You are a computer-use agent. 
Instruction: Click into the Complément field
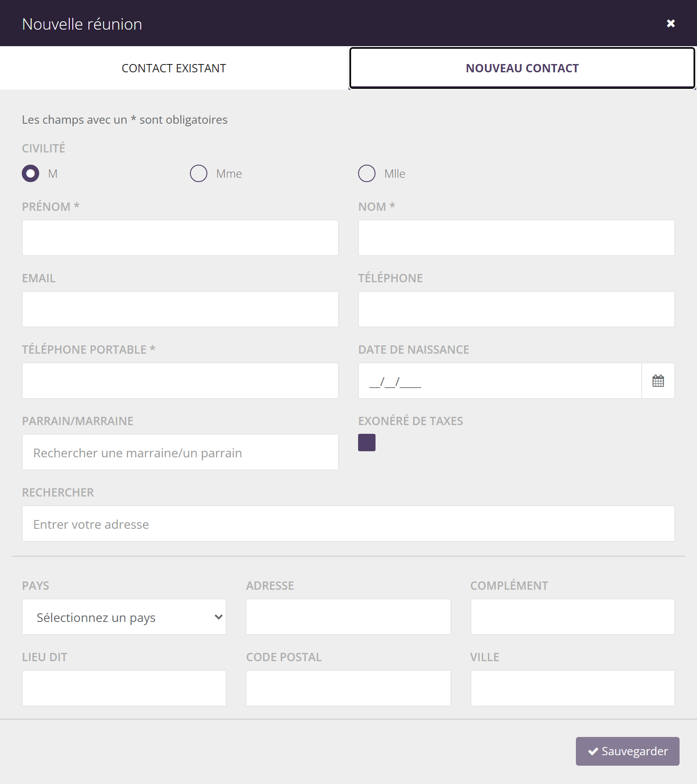(x=573, y=617)
